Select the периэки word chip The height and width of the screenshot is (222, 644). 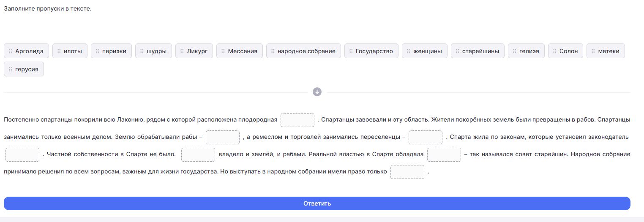point(111,51)
